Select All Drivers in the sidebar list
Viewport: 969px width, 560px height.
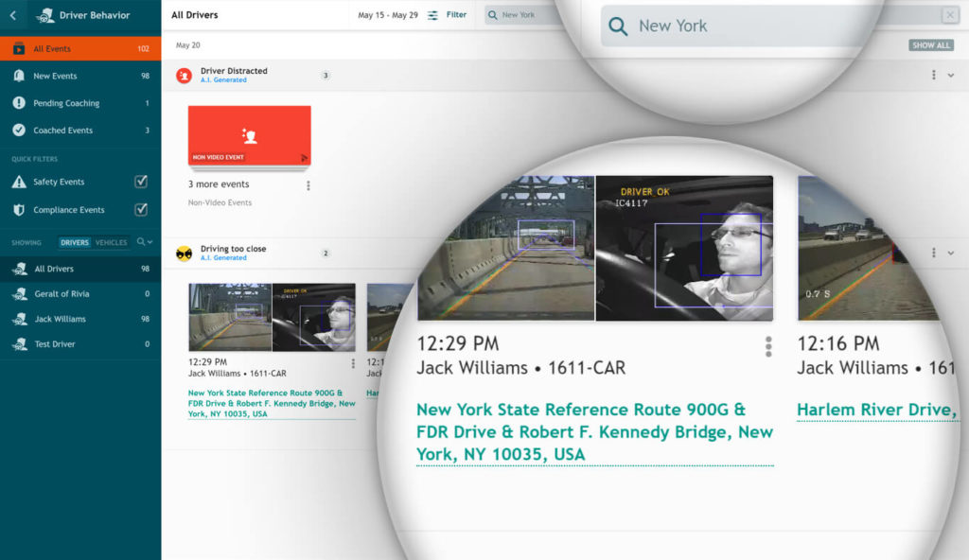pyautogui.click(x=80, y=269)
